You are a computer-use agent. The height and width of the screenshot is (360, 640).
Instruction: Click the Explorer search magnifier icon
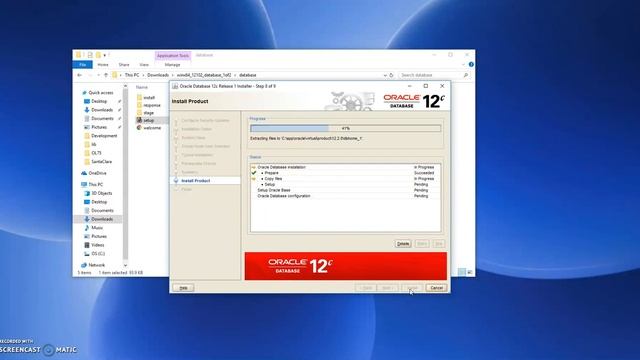click(466, 75)
